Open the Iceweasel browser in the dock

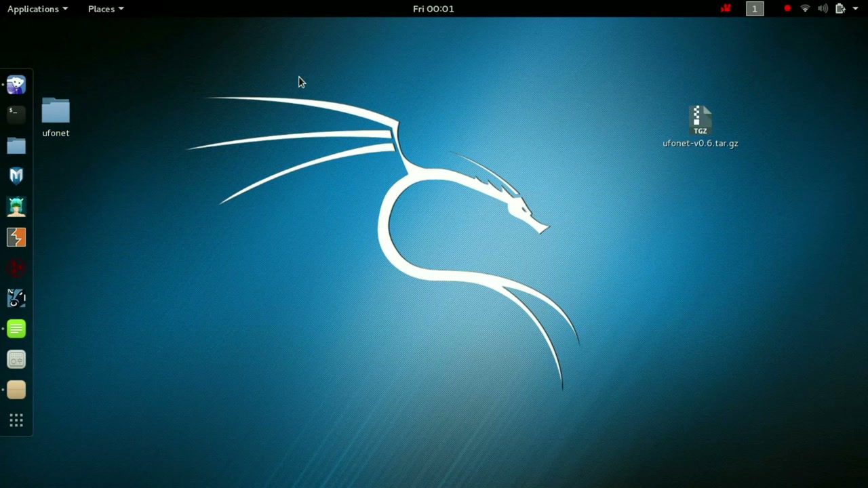(16, 85)
